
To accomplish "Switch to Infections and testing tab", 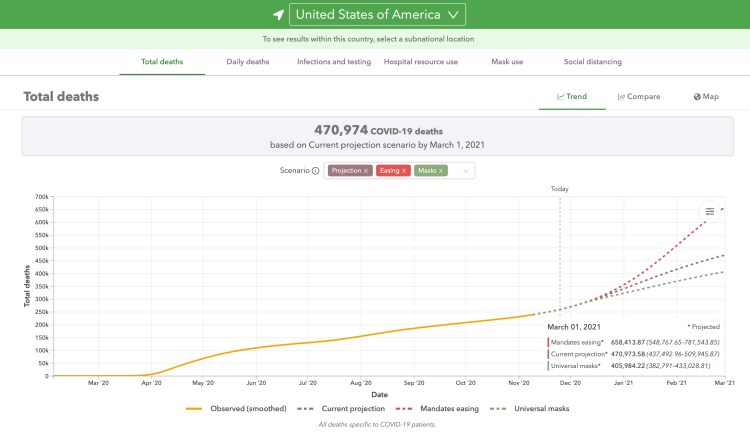I will pos(336,62).
